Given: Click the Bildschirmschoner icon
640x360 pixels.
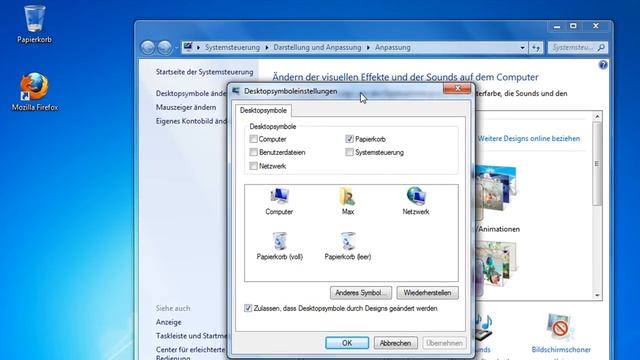Looking at the screenshot, I should click(x=560, y=327).
